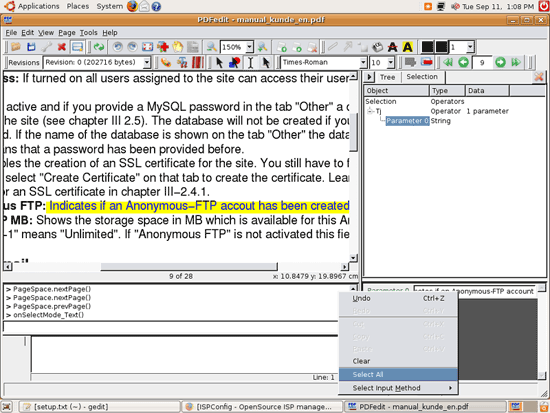Open the View menu
This screenshot has width=550, height=413.
tap(46, 33)
